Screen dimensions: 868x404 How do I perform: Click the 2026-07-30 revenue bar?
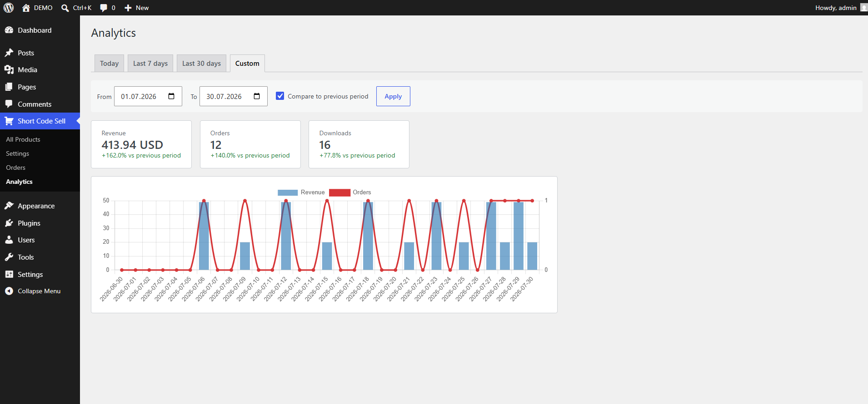pyautogui.click(x=532, y=256)
